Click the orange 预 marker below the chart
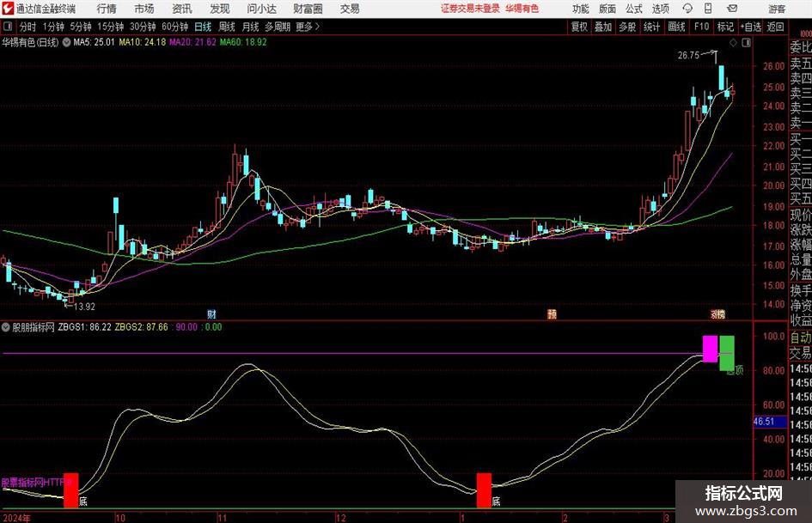812x523 pixels. pyautogui.click(x=552, y=313)
